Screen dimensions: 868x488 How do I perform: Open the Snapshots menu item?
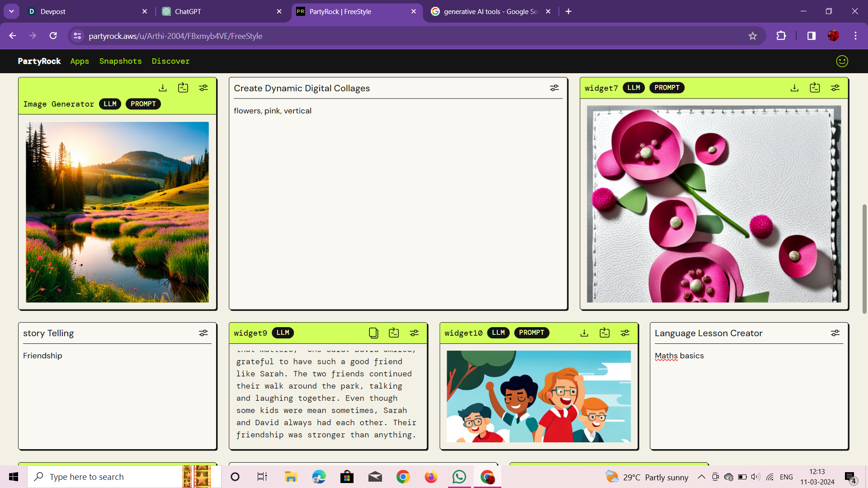[x=120, y=61]
